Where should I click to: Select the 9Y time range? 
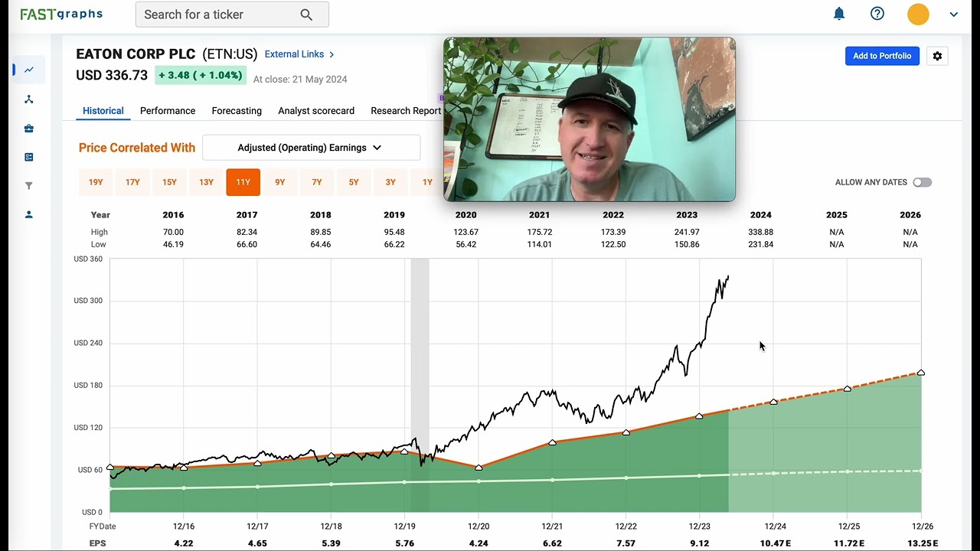click(280, 182)
